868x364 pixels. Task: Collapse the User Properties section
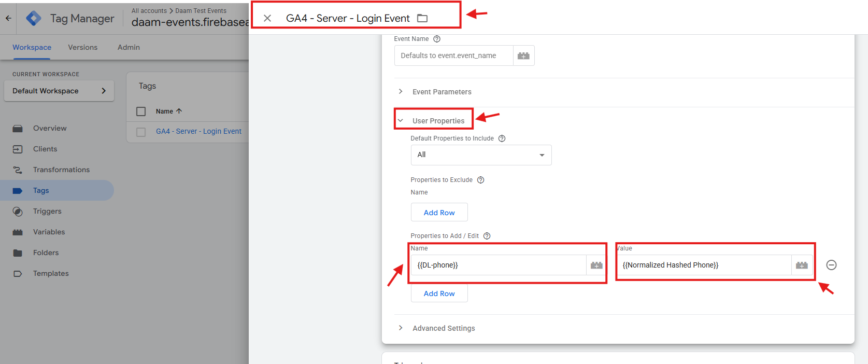pos(401,121)
